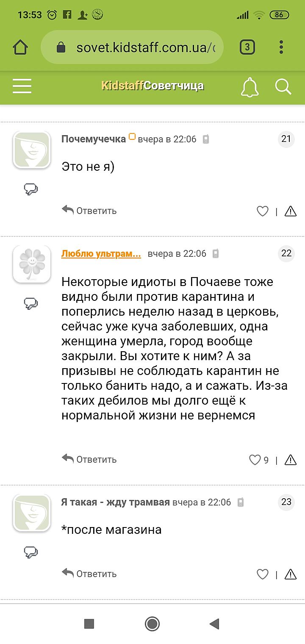Like comment number 21 with heart
This screenshot has width=305, height=644.
263,211
